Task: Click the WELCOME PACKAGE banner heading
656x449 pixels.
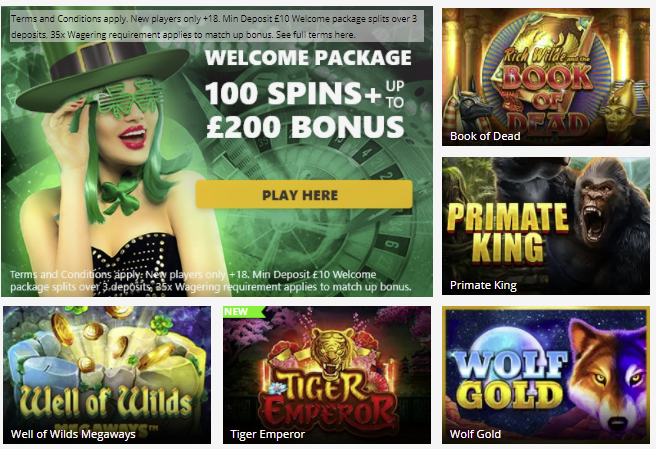Action: [x=308, y=58]
